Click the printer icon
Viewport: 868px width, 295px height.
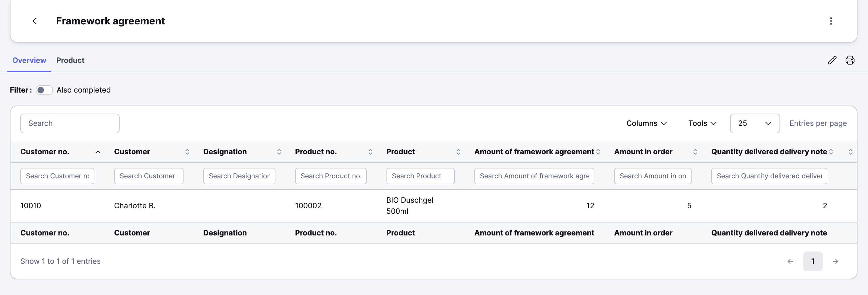[x=850, y=60]
